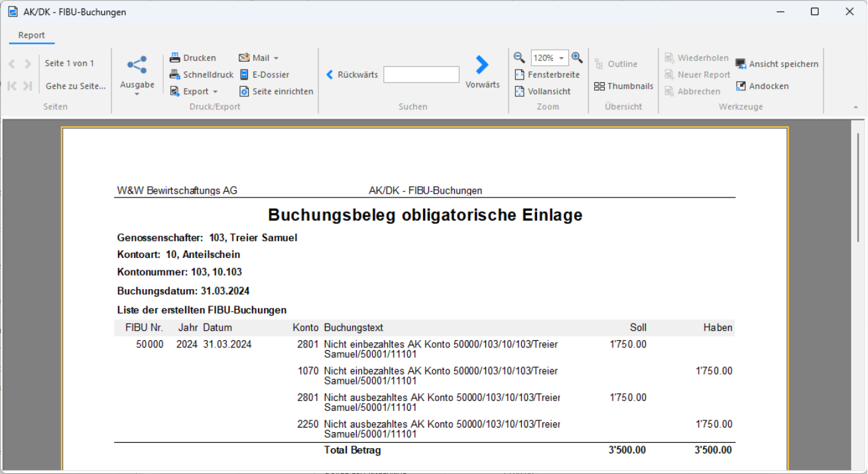Screen dimensions: 868x474
Task: Click into the Suchen search field
Action: [x=421, y=75]
